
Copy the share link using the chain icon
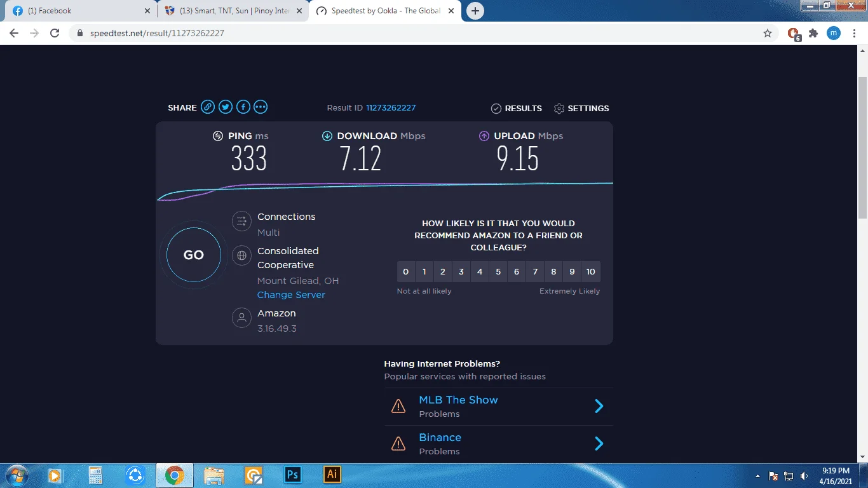pos(208,107)
